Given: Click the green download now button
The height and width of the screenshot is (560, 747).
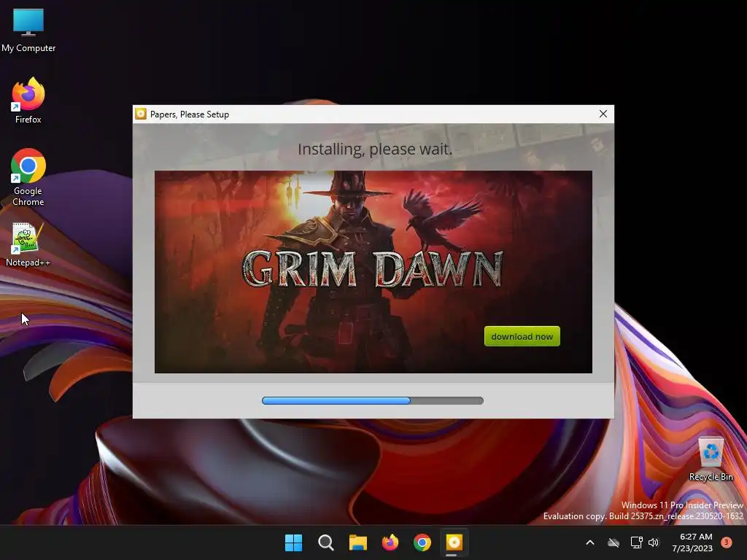Looking at the screenshot, I should click(522, 336).
